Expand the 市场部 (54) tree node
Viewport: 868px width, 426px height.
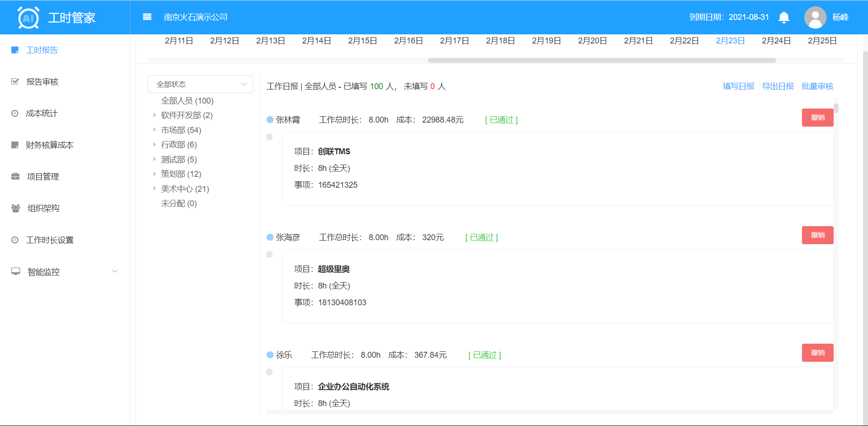155,130
